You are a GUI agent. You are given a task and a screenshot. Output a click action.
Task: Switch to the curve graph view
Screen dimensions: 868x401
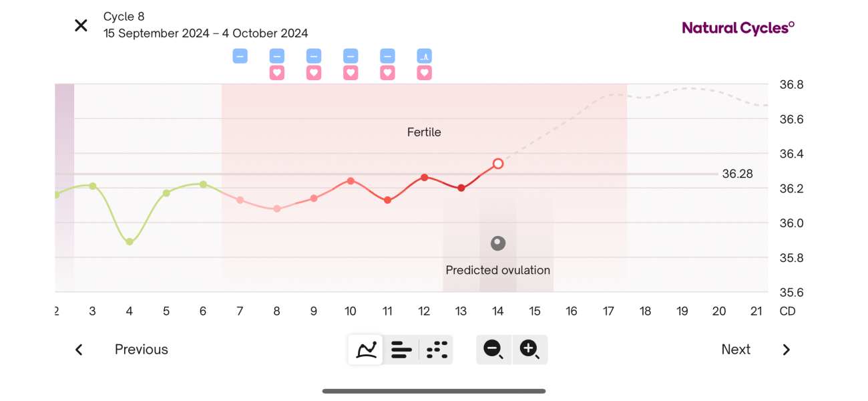(365, 350)
